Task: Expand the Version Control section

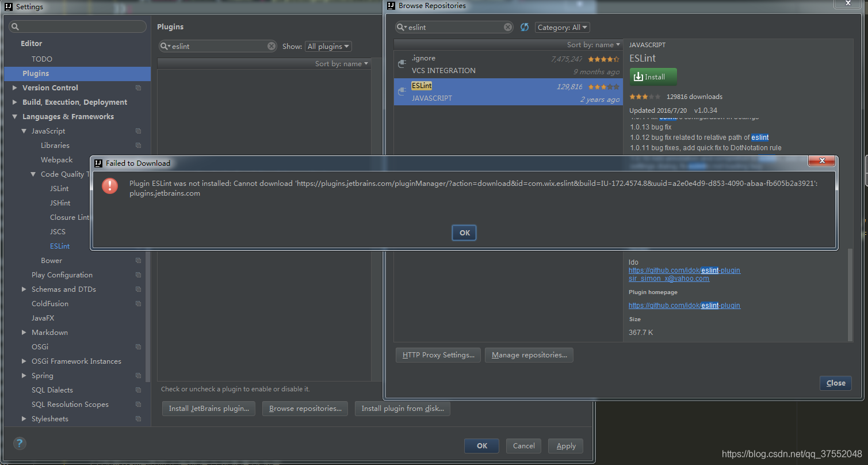Action: tap(16, 87)
